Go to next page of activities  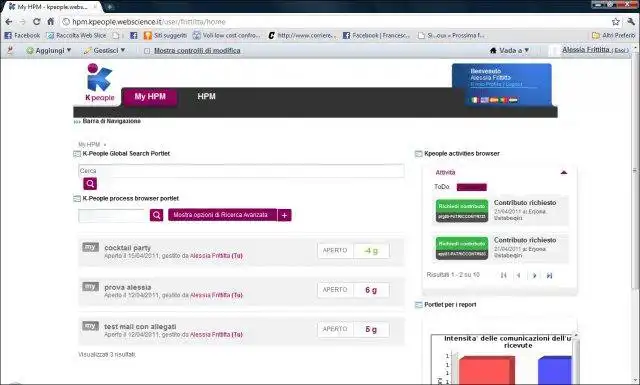pos(534,276)
